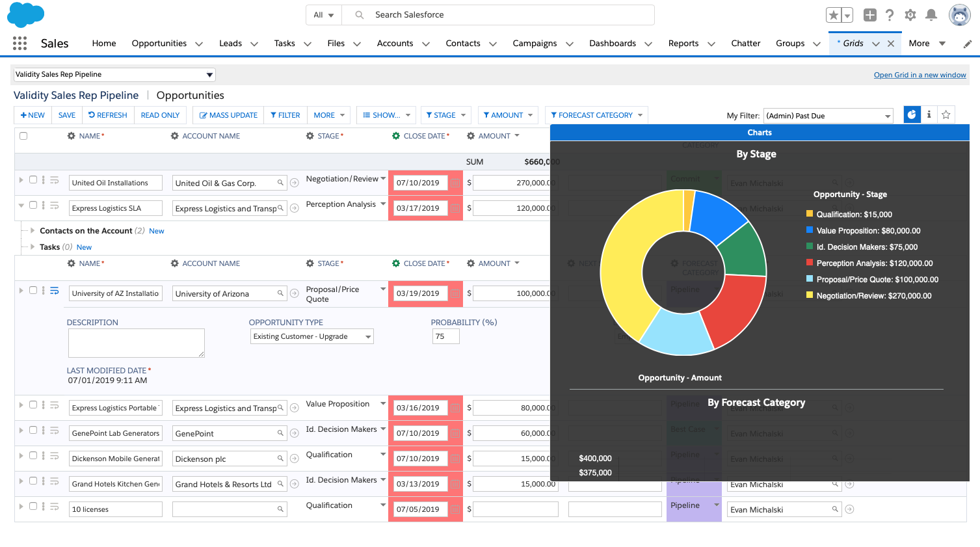Click gear icon on NAME column header
Viewport: 980px width, 547px height.
[x=72, y=136]
